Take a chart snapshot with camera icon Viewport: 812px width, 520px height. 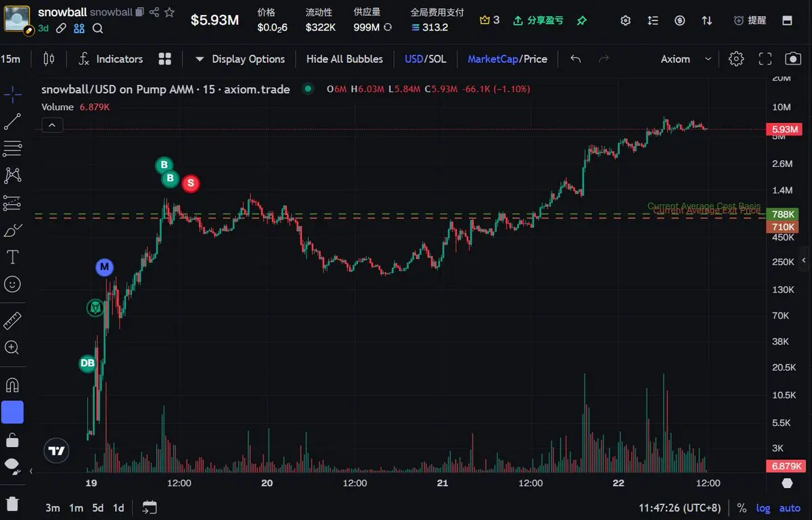point(793,59)
